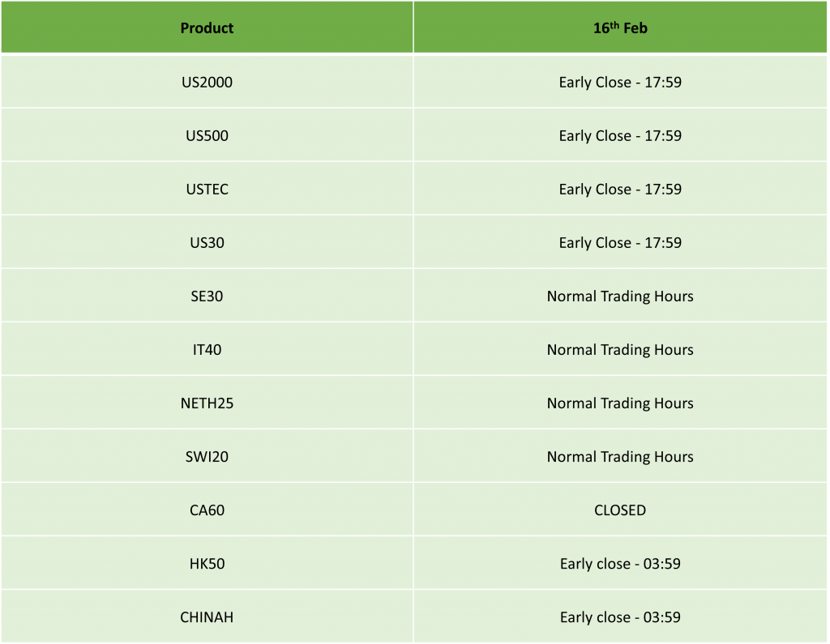The height and width of the screenshot is (644, 830).
Task: Select SE30's Normal Trading Hours cell
Action: pos(620,296)
